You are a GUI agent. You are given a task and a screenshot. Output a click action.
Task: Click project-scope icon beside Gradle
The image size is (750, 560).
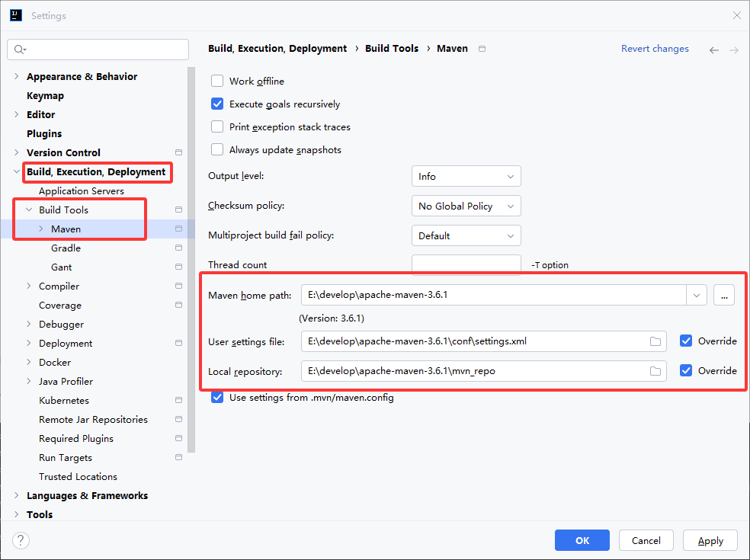(179, 248)
